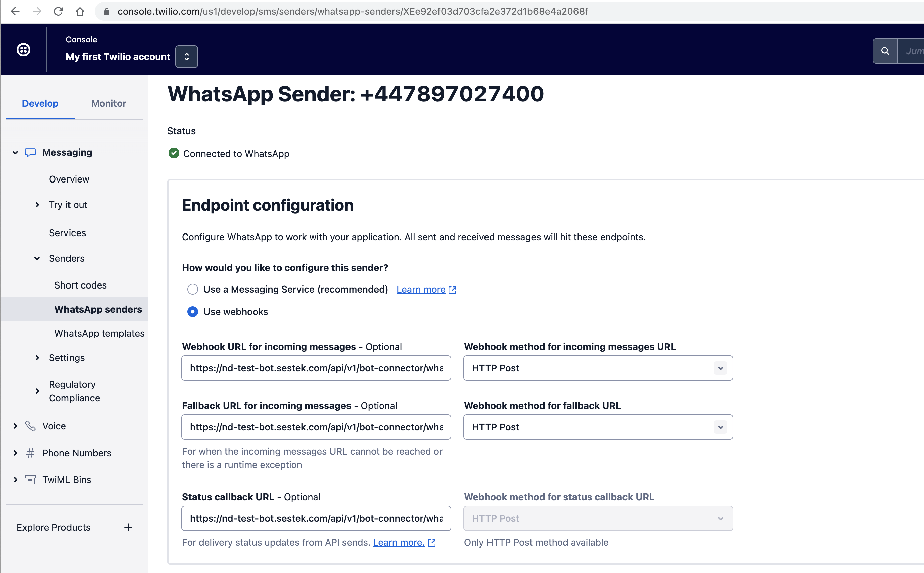Click the browser back arrow

coord(15,11)
